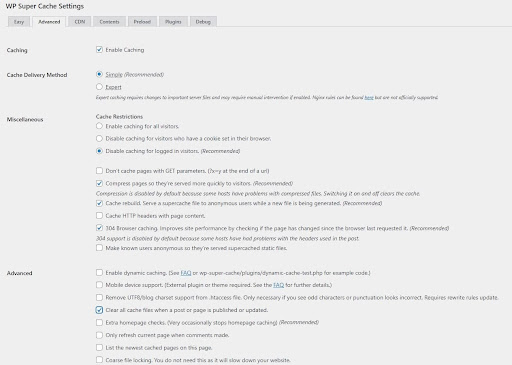Toggle the 304 Browser caching checkbox
This screenshot has height=365, width=512.
tap(99, 228)
